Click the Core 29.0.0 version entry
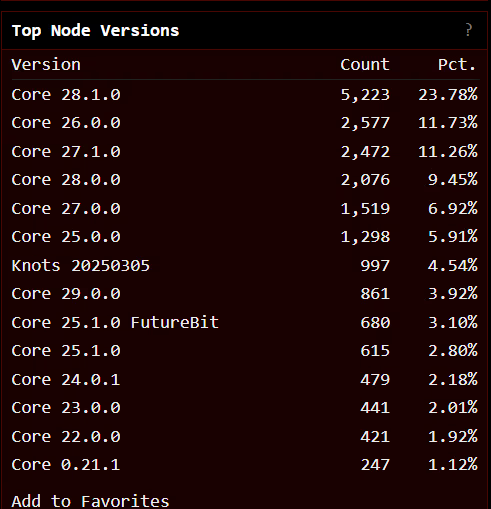Image resolution: width=491 pixels, height=509 pixels. (x=245, y=294)
